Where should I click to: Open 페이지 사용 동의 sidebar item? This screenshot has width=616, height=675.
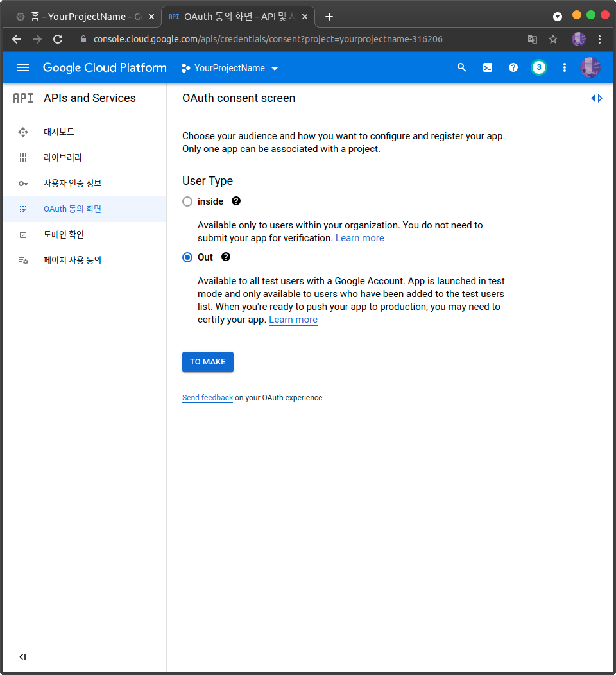click(84, 261)
